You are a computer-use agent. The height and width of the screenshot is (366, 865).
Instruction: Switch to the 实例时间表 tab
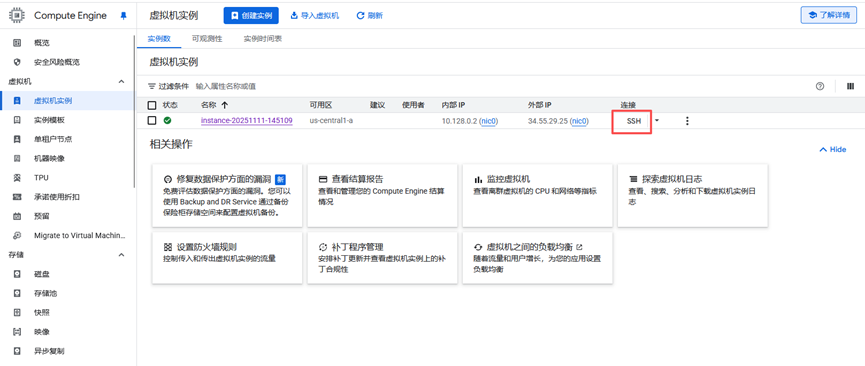point(263,39)
